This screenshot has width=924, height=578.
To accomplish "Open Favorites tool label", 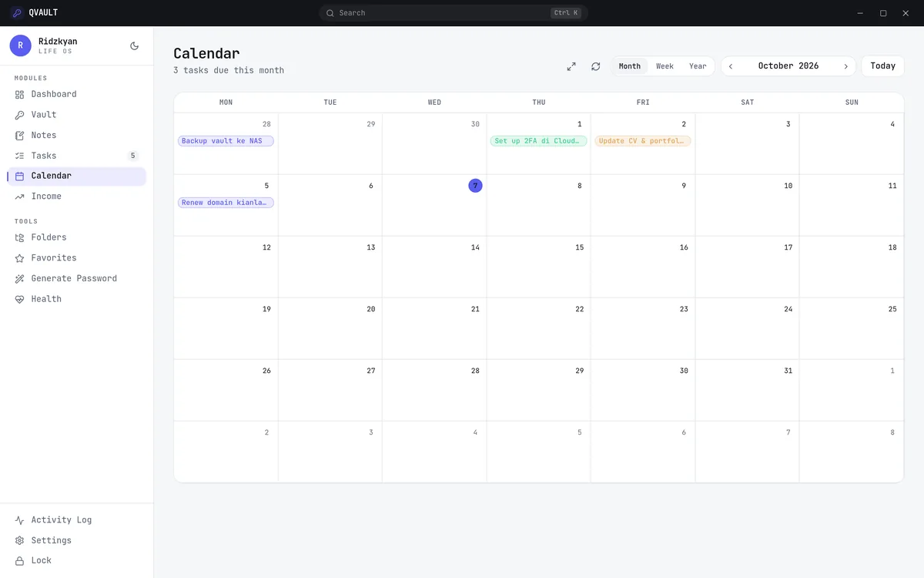I will [54, 258].
